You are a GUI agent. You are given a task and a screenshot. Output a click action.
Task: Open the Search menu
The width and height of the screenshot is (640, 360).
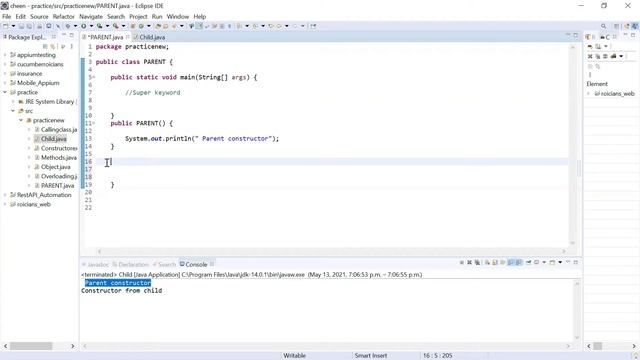coord(116,16)
